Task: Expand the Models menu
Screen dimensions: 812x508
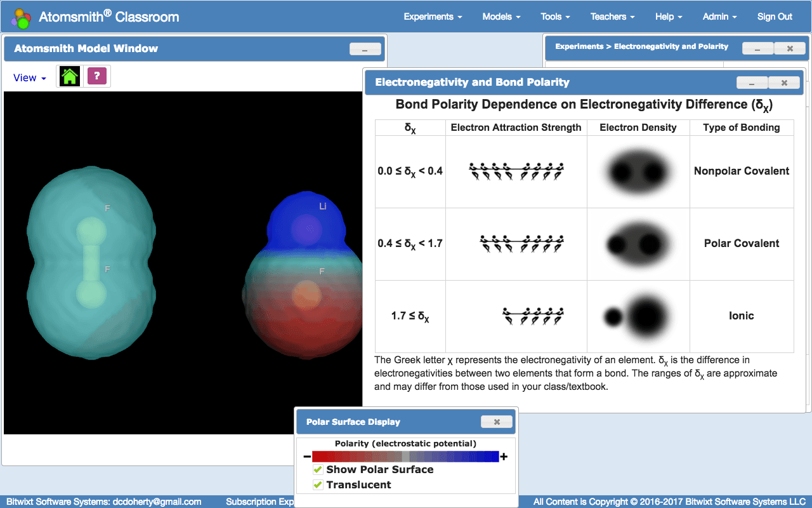Action: point(501,17)
